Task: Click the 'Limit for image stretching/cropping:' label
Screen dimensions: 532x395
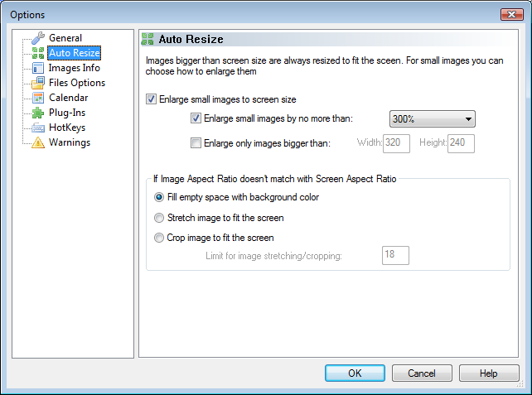Action: tap(273, 256)
